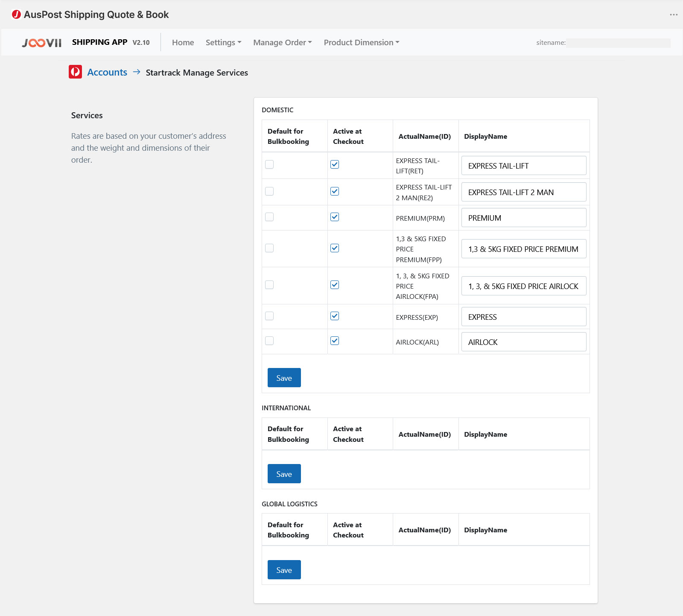Viewport: 683px width, 616px height.
Task: Edit the EXPRESS TAIL-LIFT 2 MAN display name
Action: coord(524,192)
